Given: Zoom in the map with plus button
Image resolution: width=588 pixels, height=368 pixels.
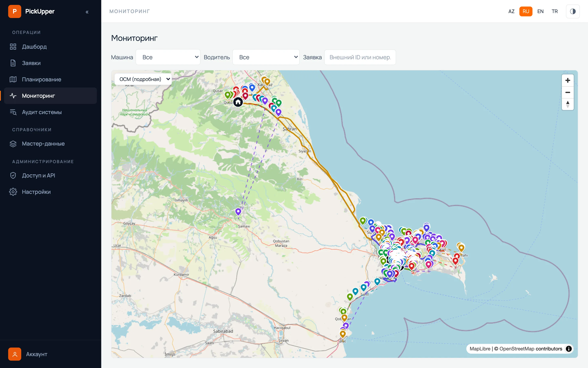Looking at the screenshot, I should (568, 80).
